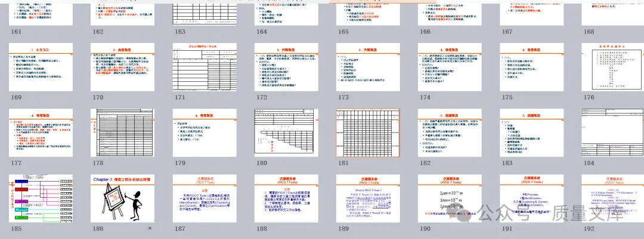644x239 pixels.
Task: Select slide 171 table thumbnail
Action: [204, 67]
